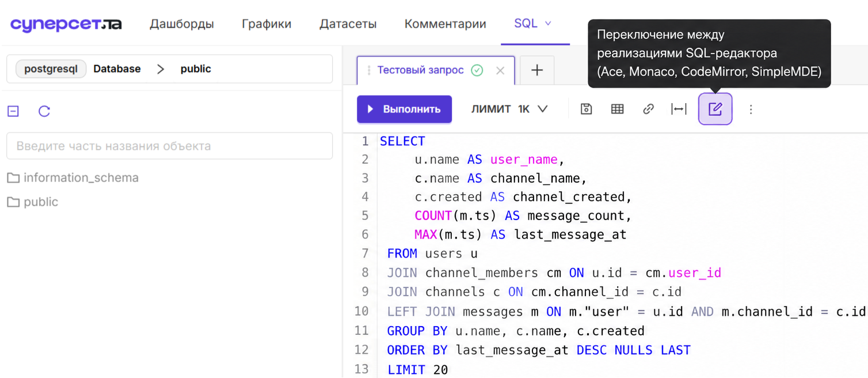The width and height of the screenshot is (868, 378).
Task: Focus the object name search field
Action: [x=170, y=146]
